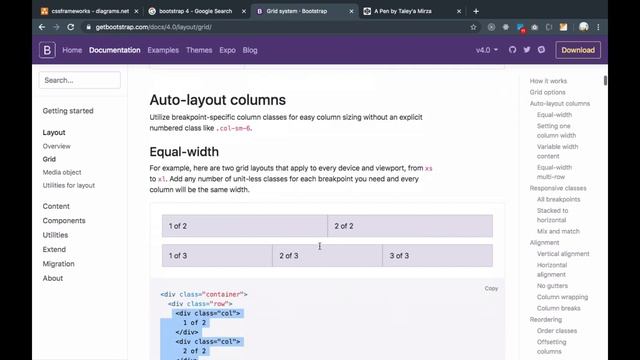The height and width of the screenshot is (360, 640).
Task: Jump to Reordering section
Action: click(x=546, y=320)
